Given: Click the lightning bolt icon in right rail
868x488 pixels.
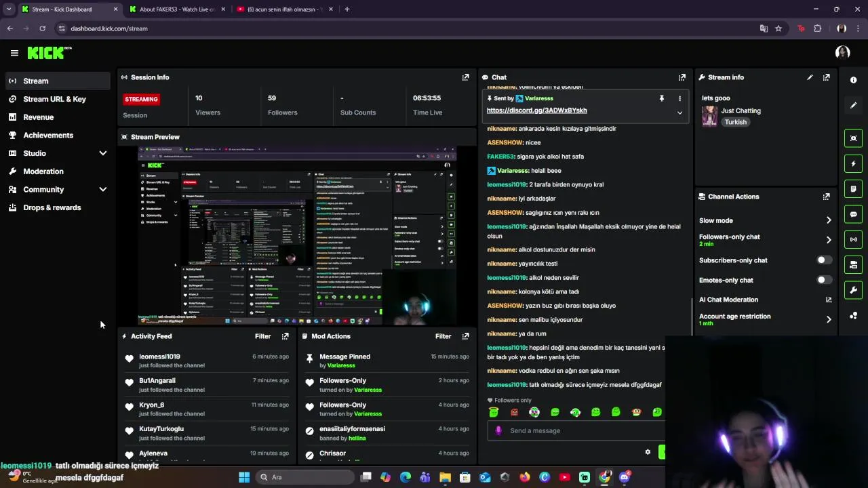Looking at the screenshot, I should tap(853, 163).
